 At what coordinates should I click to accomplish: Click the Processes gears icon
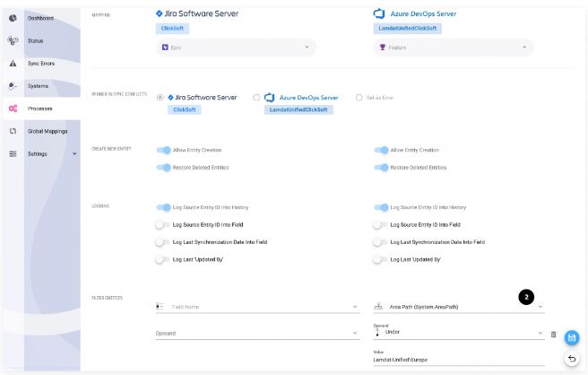tap(13, 109)
